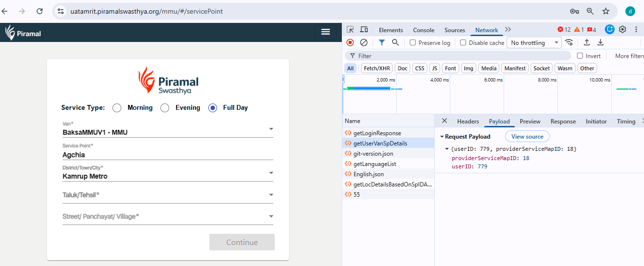This screenshot has width=644, height=266.
Task: Stop recording network log
Action: [350, 42]
